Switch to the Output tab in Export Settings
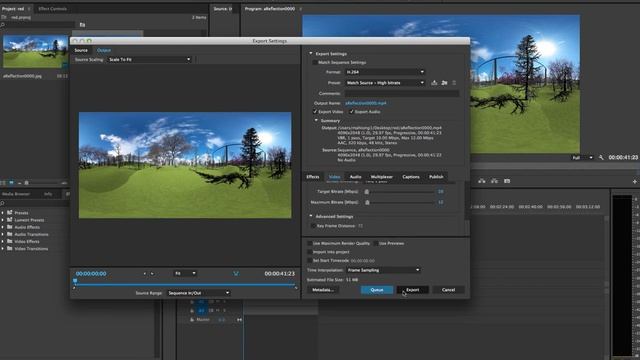This screenshot has height=360, width=640. (x=104, y=50)
